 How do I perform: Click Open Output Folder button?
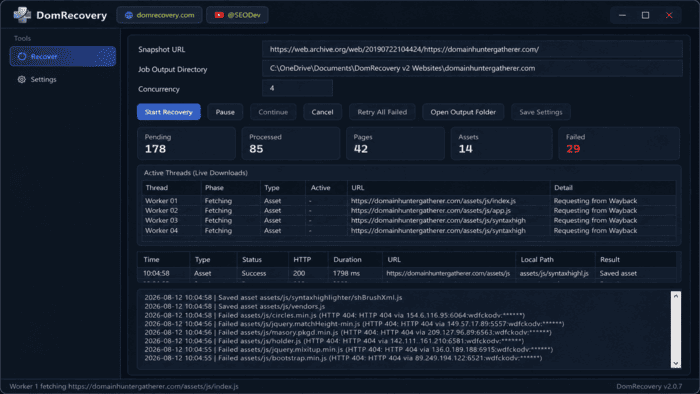point(463,112)
